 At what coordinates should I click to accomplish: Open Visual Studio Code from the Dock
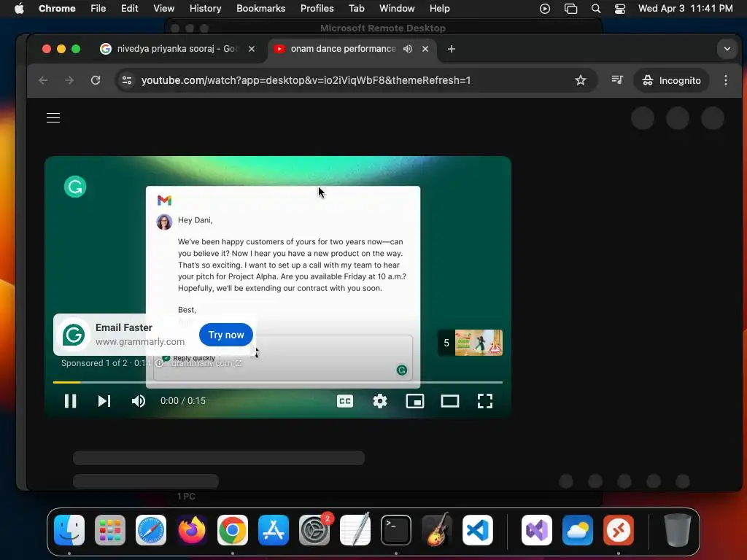pos(477,530)
